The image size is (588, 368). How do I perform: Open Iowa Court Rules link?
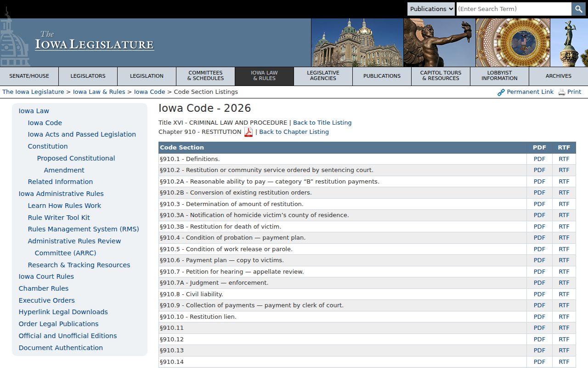coord(46,276)
